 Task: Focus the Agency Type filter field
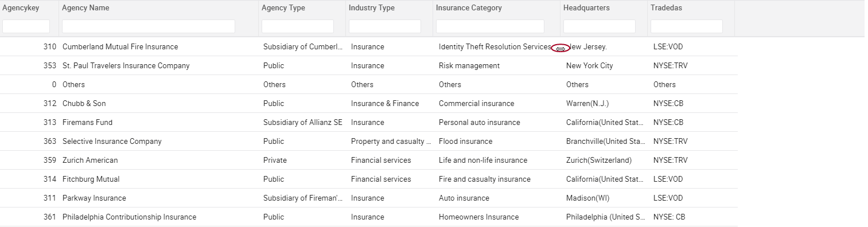pyautogui.click(x=298, y=26)
